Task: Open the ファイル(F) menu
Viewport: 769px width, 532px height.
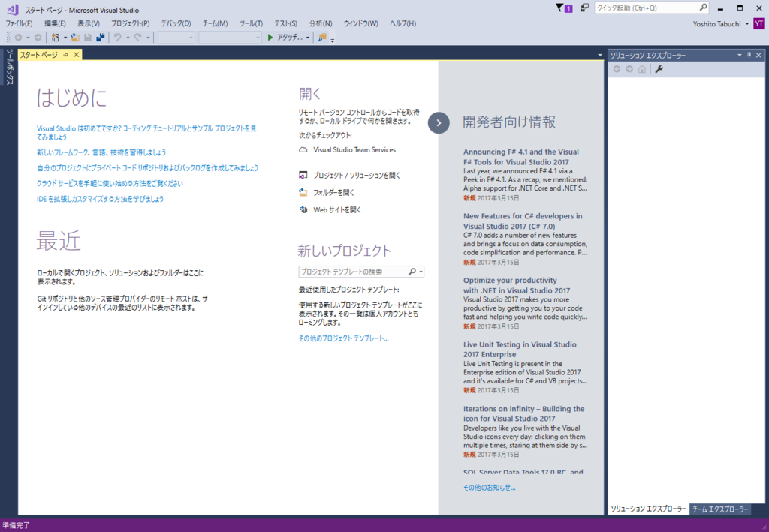Action: point(19,23)
